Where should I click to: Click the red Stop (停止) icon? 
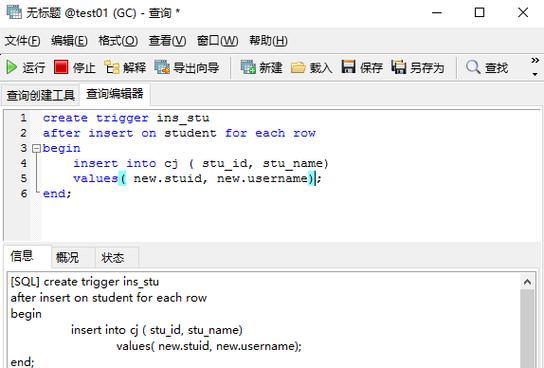click(61, 67)
